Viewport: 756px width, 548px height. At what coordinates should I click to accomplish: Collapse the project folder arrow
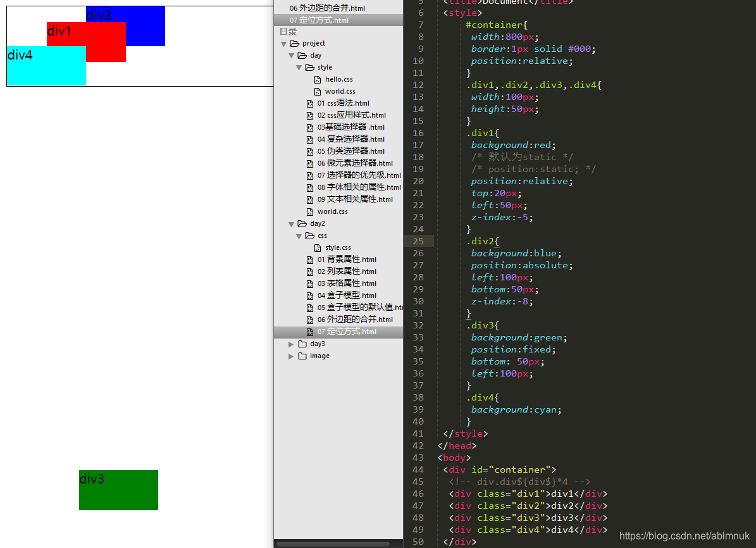click(283, 44)
